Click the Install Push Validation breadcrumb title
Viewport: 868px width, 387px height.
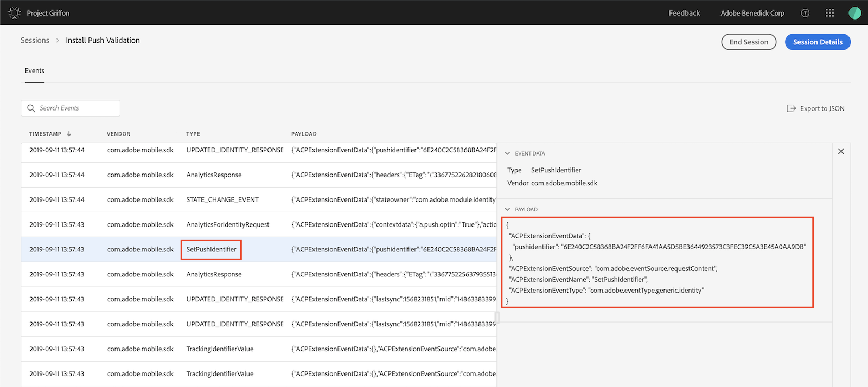pos(103,40)
